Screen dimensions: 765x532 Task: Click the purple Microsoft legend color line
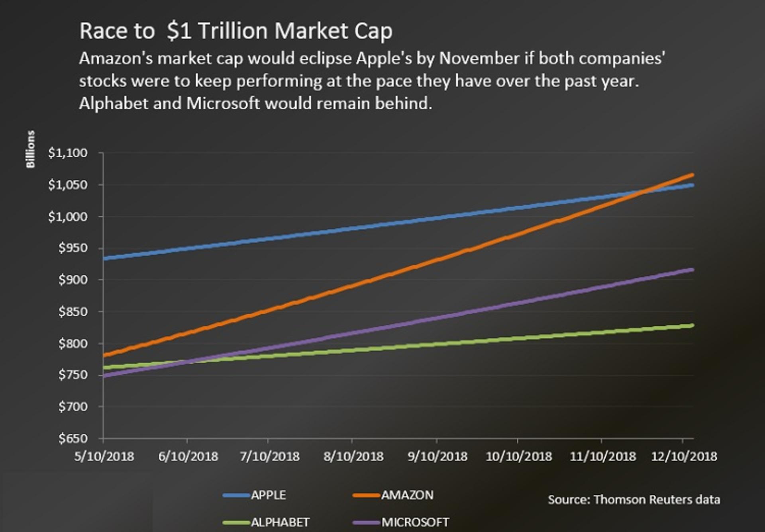[366, 522]
